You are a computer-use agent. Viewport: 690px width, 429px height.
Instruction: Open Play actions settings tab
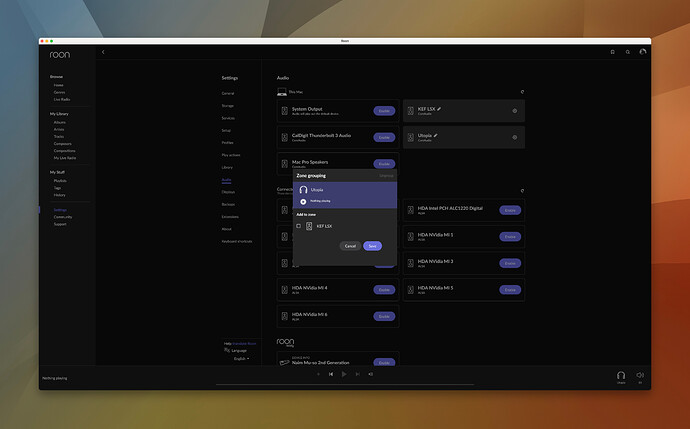point(231,155)
